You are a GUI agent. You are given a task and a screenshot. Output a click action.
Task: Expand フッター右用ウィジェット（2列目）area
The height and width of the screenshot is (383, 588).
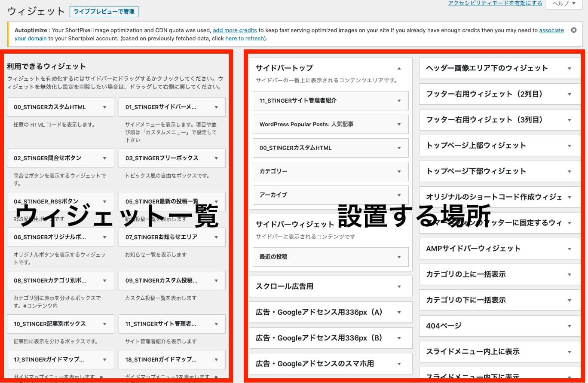[569, 94]
